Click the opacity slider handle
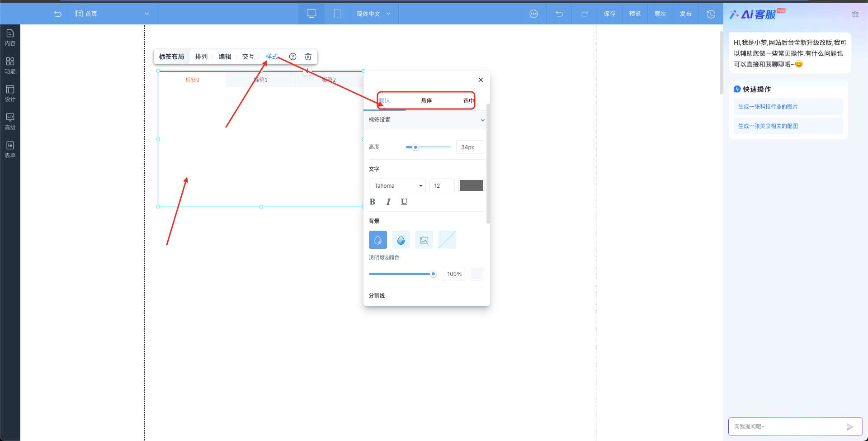The image size is (868, 441). point(433,274)
